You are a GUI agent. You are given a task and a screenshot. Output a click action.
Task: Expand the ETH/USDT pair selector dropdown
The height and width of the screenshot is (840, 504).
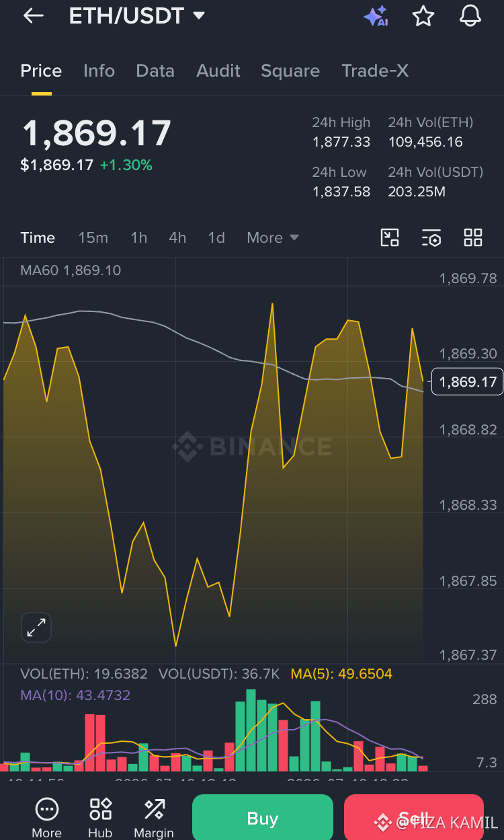tap(199, 16)
